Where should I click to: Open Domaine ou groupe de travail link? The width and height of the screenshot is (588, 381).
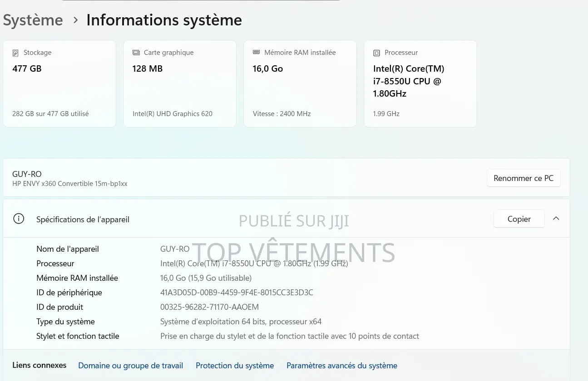point(130,366)
